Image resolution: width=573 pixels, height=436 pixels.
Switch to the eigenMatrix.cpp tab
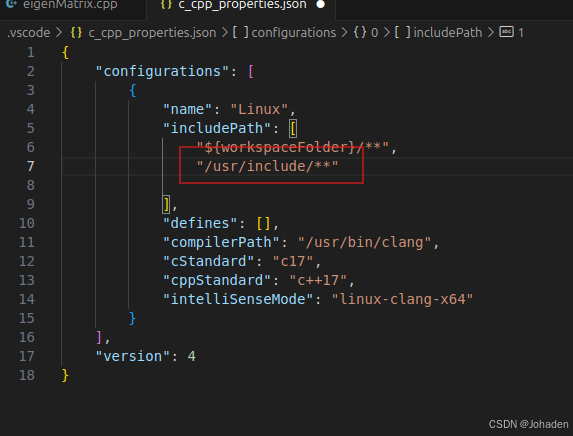click(69, 5)
